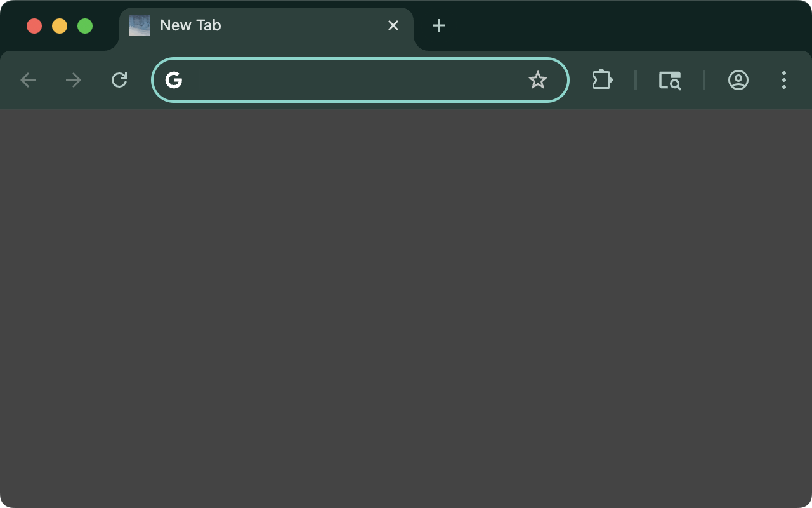Click the divider between Extensions and tab search
The image size is (812, 508).
pyautogui.click(x=635, y=80)
